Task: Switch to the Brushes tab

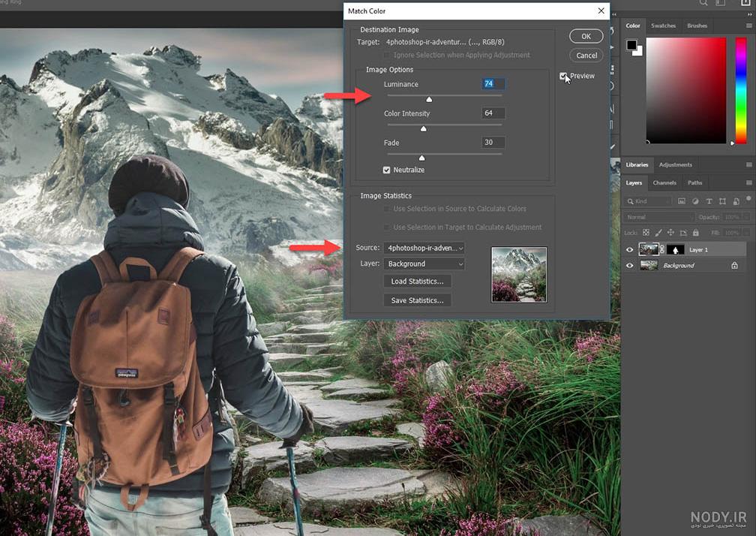Action: click(x=697, y=26)
